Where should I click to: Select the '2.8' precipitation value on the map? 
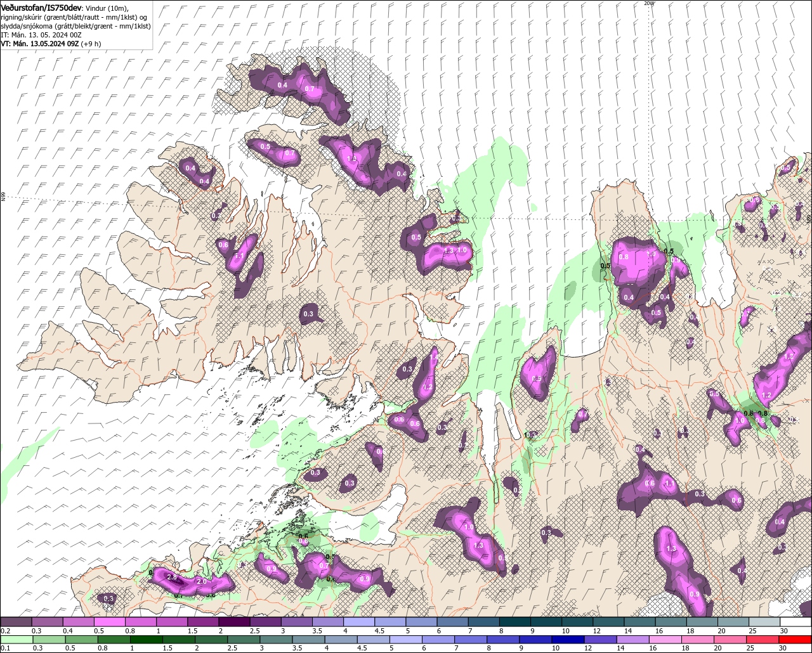pyautogui.click(x=171, y=577)
